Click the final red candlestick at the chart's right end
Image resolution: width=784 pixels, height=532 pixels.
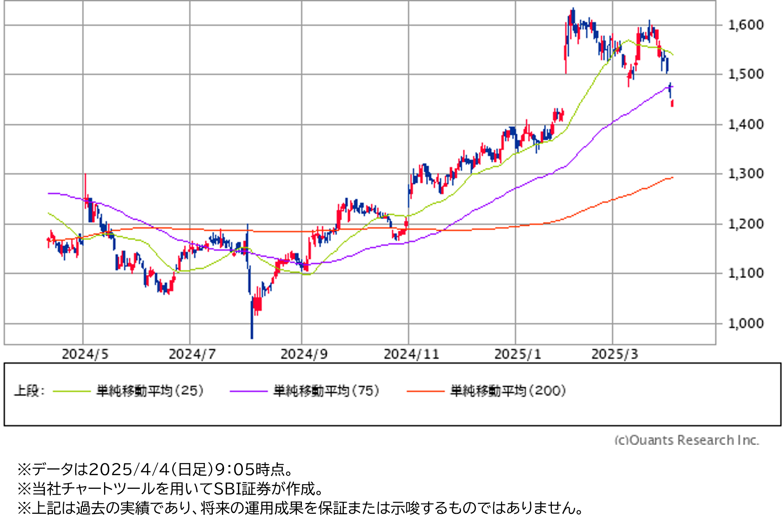672,103
